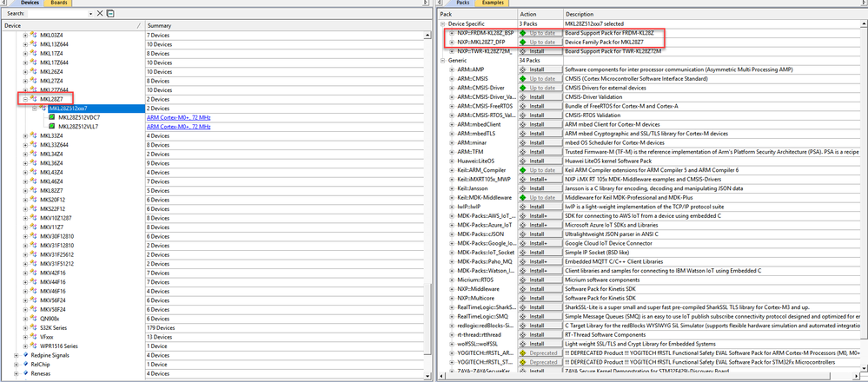
Task: Expand the Redpine Signals vendor node
Action: pos(16,355)
